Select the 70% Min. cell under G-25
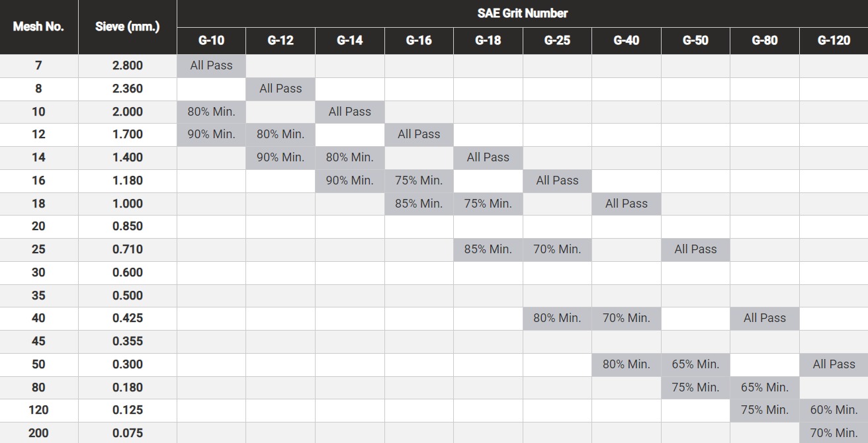 point(557,249)
